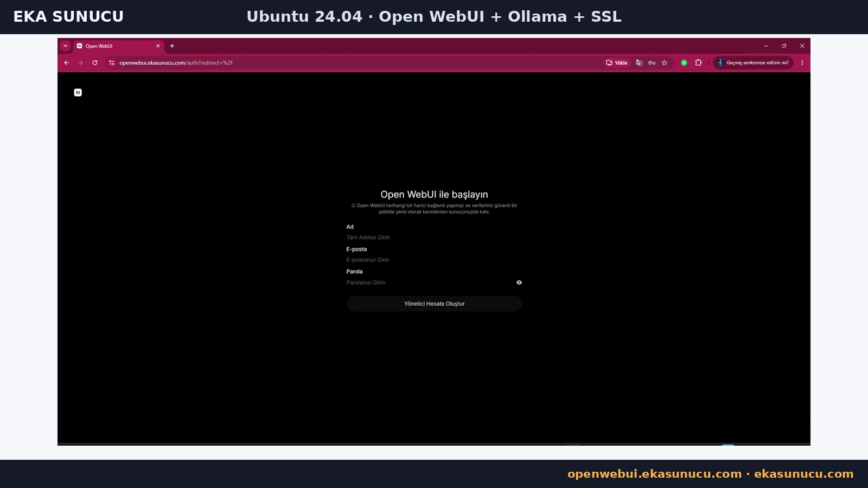Image resolution: width=868 pixels, height=488 pixels.
Task: Click the Open WebUI logo icon on the page
Action: click(x=78, y=93)
